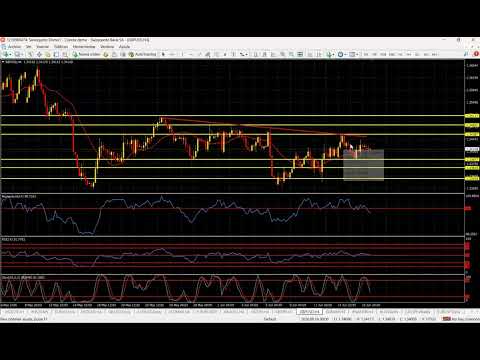Toggle the Terminal panel icon

pyautogui.click(x=56, y=54)
